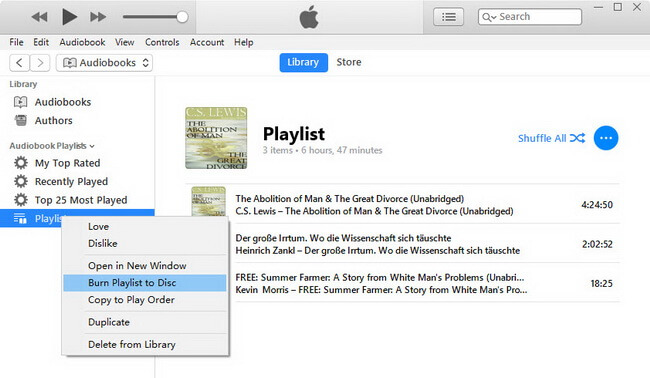Viewport: 650px width, 378px height.
Task: Start playback with the Play button
Action: pyautogui.click(x=69, y=17)
